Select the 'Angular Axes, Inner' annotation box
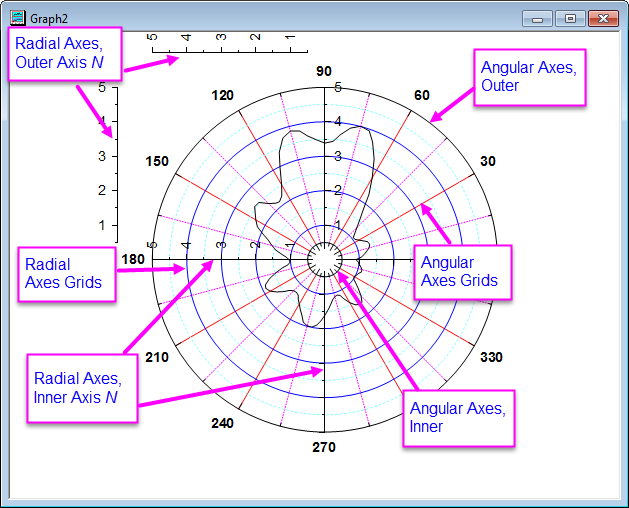The image size is (629, 508). (x=459, y=417)
